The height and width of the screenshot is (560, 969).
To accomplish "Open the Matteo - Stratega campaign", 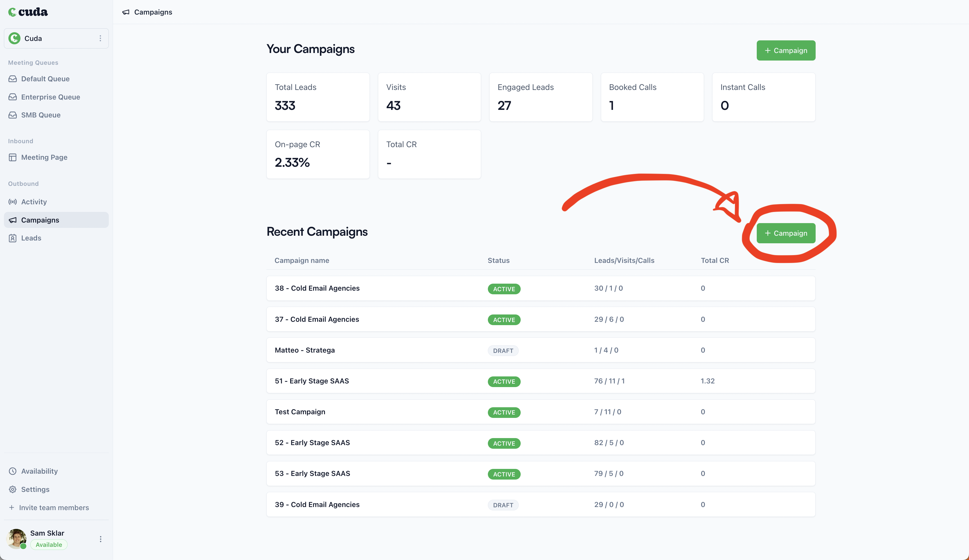I will 541,350.
